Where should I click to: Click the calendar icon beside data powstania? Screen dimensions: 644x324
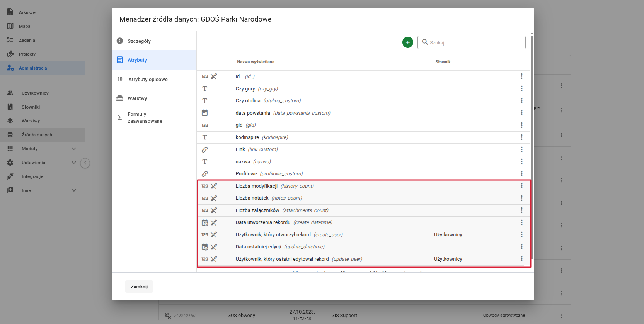tap(205, 113)
